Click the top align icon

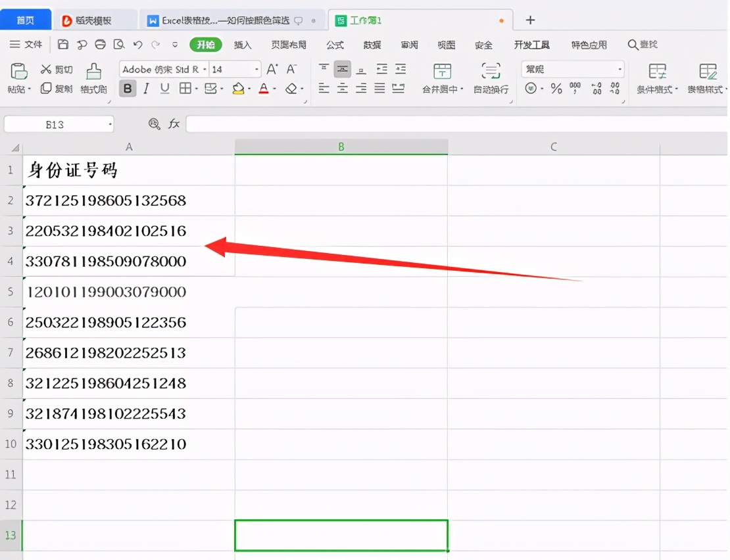point(324,69)
